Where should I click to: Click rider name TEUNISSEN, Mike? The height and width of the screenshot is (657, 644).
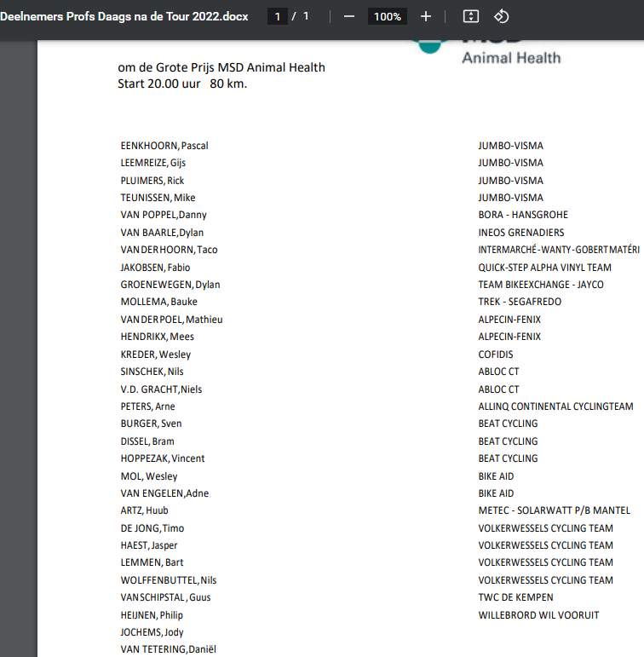click(158, 198)
